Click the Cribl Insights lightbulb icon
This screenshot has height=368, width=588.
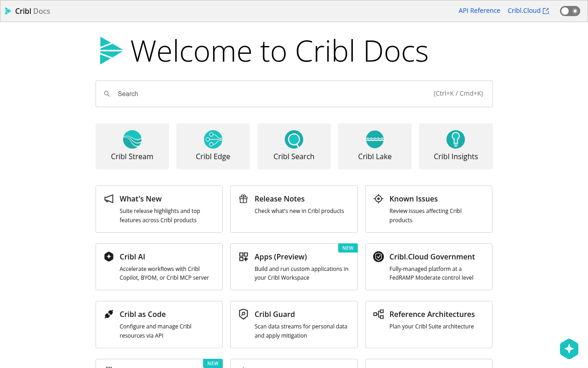pyautogui.click(x=456, y=139)
